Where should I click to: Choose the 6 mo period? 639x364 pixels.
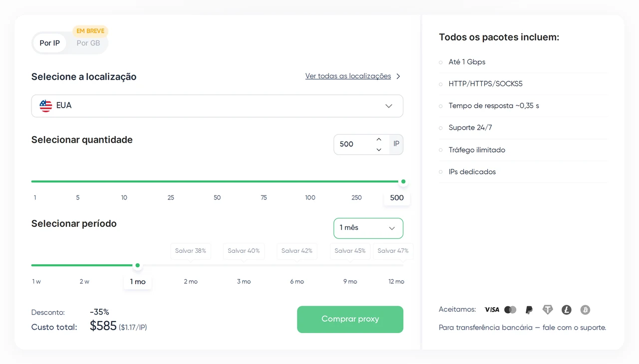pyautogui.click(x=297, y=282)
